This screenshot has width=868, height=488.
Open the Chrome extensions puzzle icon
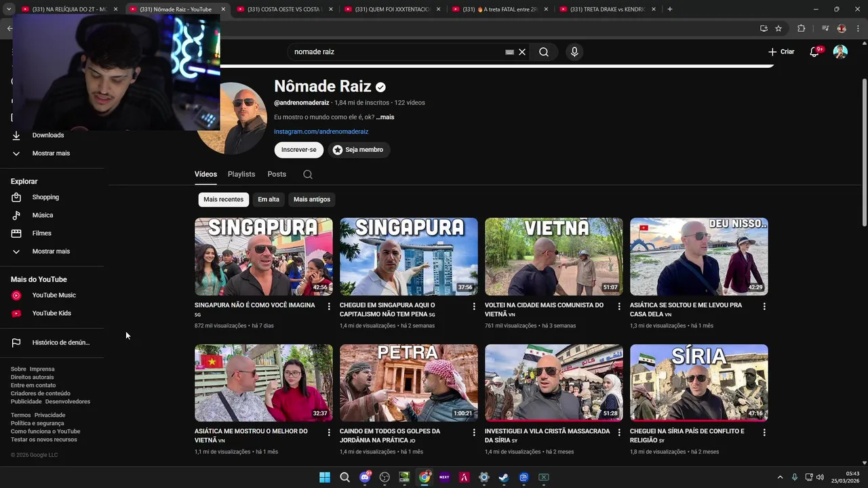(x=801, y=28)
